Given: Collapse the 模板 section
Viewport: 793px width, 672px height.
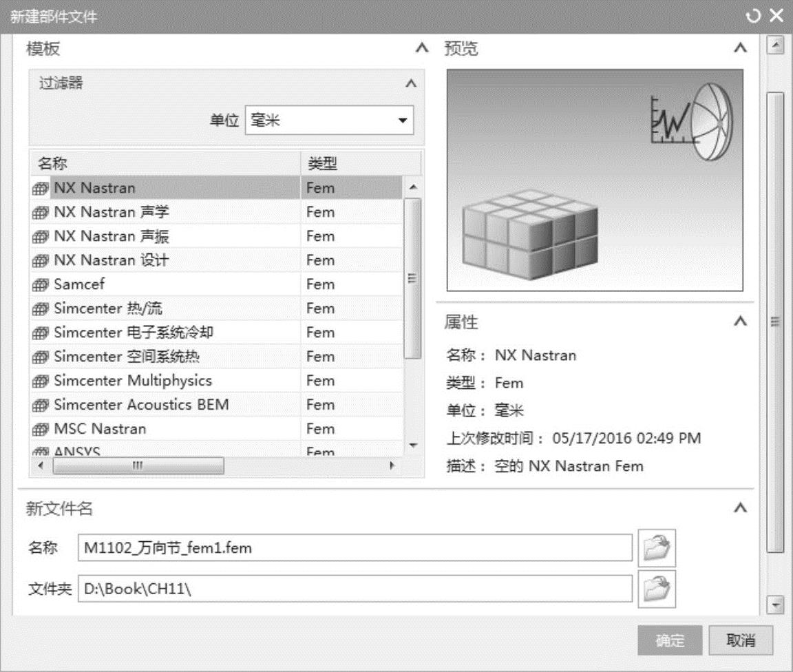Looking at the screenshot, I should (x=422, y=48).
